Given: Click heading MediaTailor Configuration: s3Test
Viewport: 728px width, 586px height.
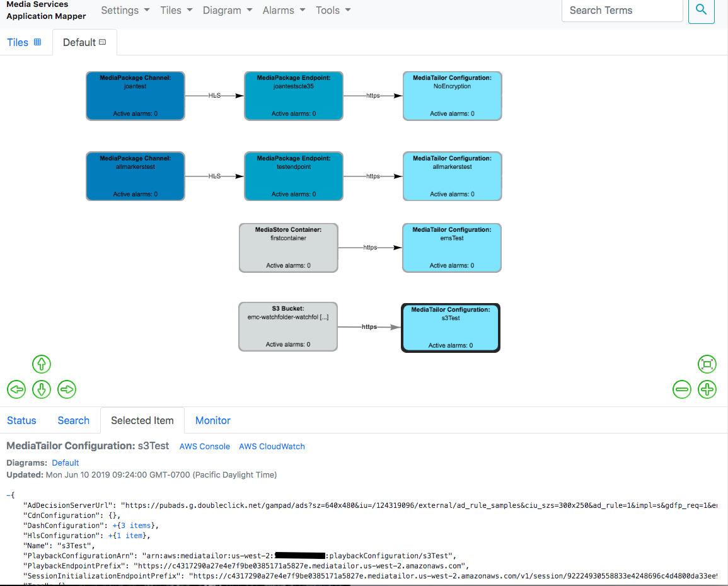Looking at the screenshot, I should tap(88, 446).
